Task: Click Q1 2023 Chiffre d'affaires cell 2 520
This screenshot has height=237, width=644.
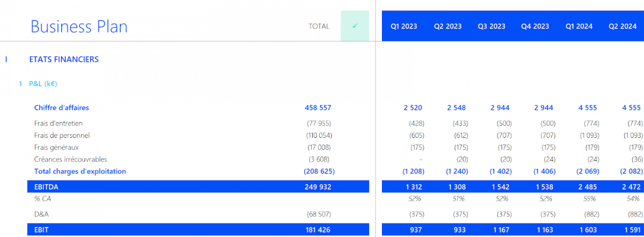Action: pos(413,108)
